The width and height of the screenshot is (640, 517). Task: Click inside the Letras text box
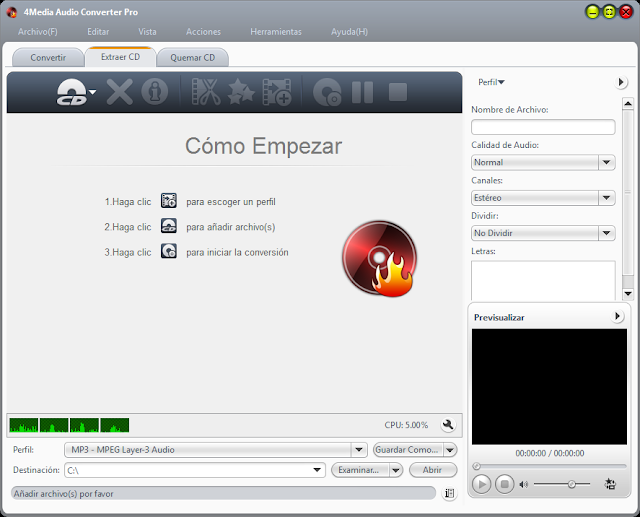pyautogui.click(x=543, y=281)
